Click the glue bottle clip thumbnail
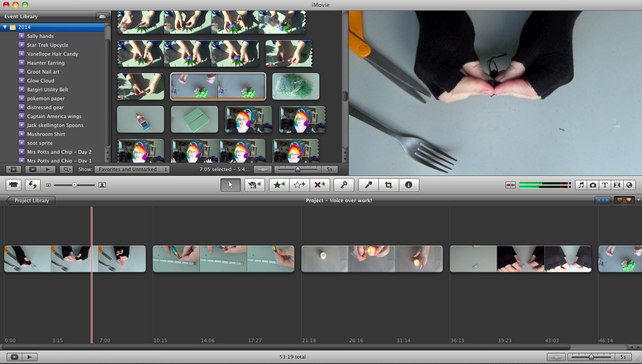 (x=141, y=119)
